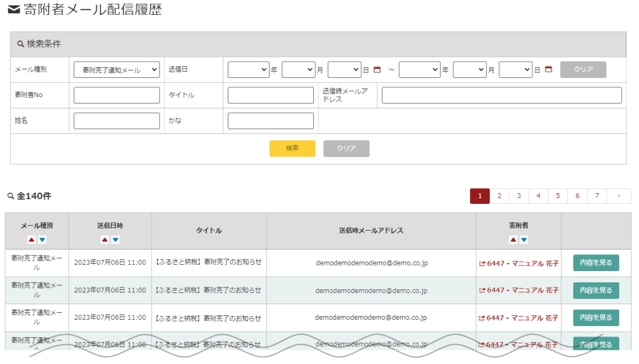
Task: Go to results page 2
Action: 499,196
